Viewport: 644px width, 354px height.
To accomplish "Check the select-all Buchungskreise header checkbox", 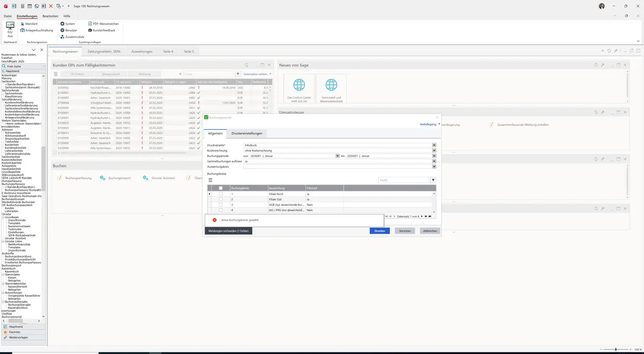I will pos(221,188).
